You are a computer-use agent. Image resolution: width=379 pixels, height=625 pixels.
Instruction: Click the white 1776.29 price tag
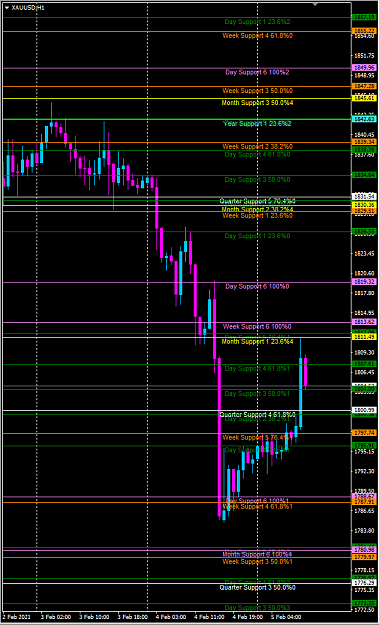[363, 583]
